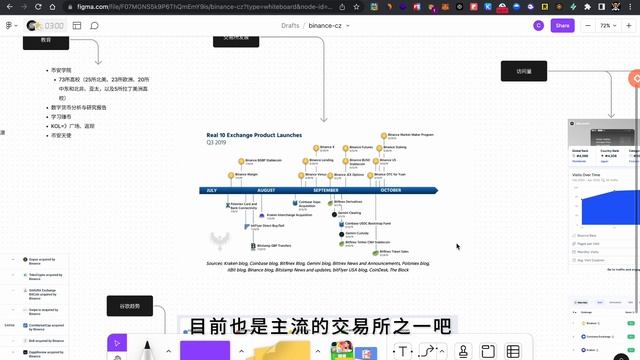Screen dimensions: 640x360
Task: Expand the shape tool options chevron
Action: (x=241, y=351)
